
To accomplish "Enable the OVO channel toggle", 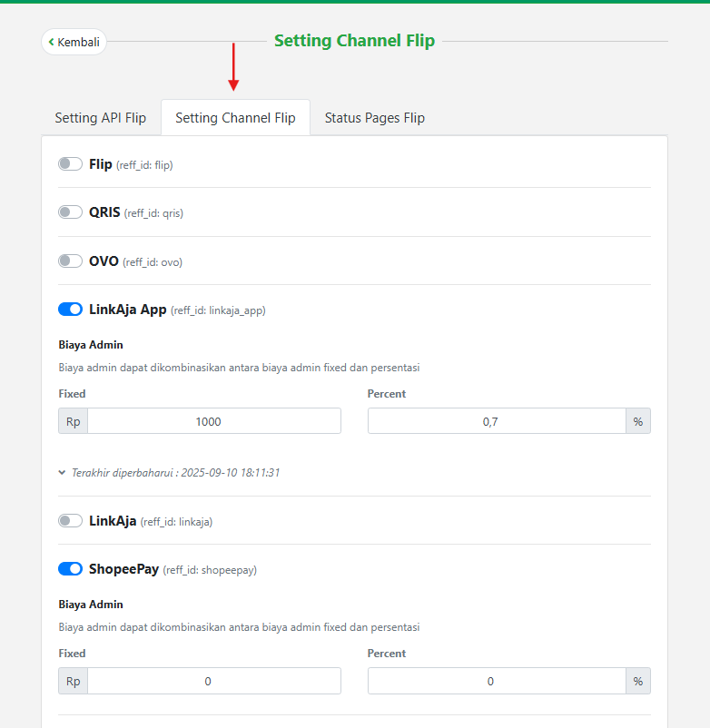I will (x=70, y=261).
